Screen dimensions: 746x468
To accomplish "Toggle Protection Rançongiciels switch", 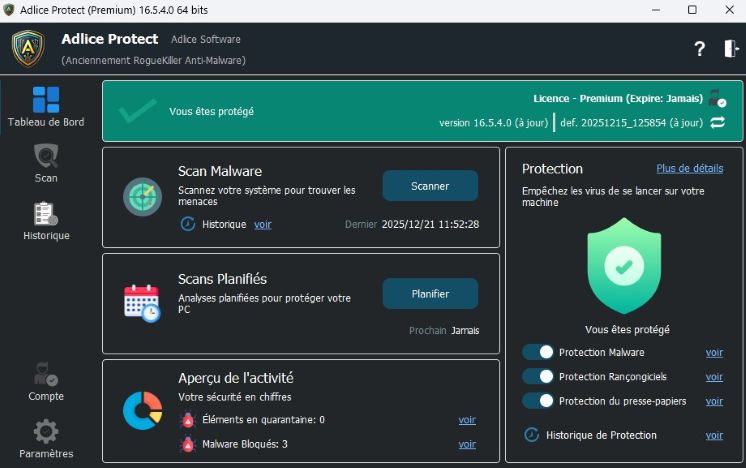I will (x=538, y=376).
